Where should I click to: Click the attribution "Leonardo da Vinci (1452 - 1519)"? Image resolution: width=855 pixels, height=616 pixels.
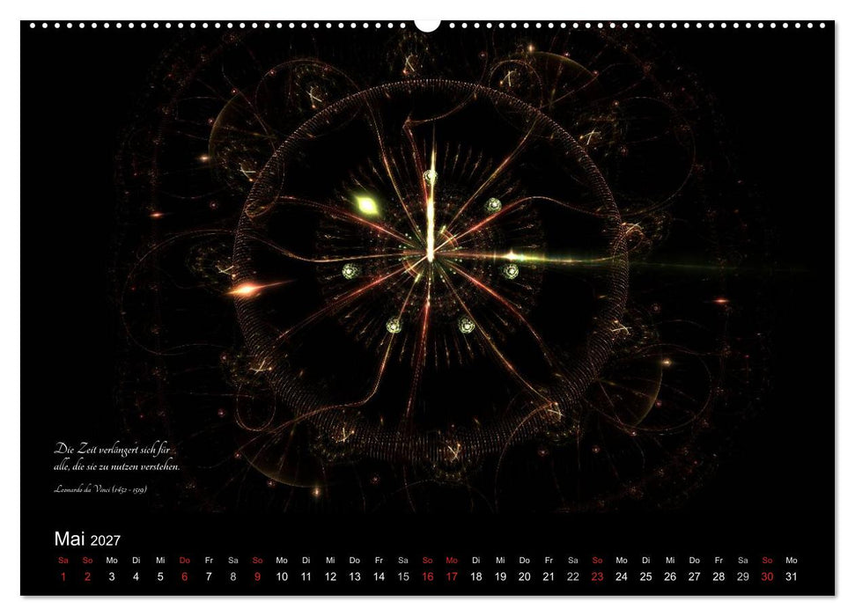click(x=100, y=489)
